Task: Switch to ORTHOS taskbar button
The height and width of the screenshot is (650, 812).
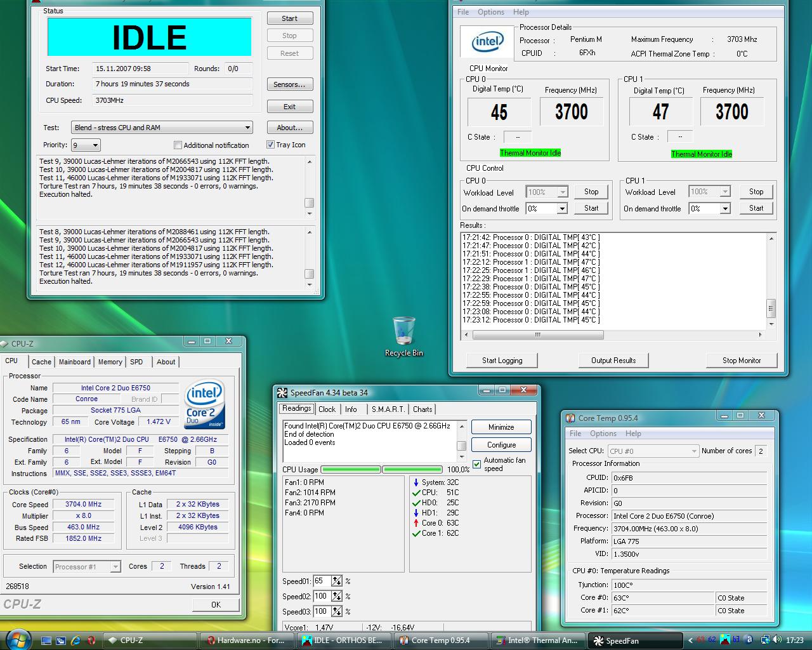Action: [x=344, y=640]
